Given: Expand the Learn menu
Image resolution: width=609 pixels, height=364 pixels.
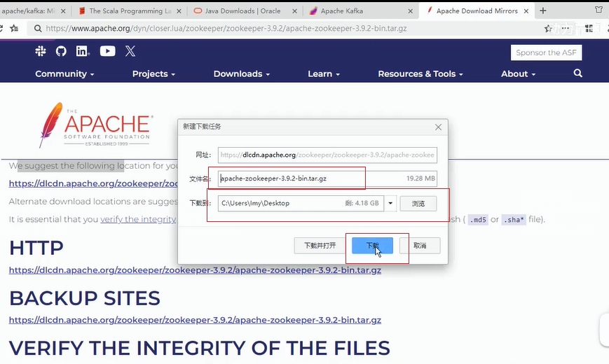Looking at the screenshot, I should (324, 73).
